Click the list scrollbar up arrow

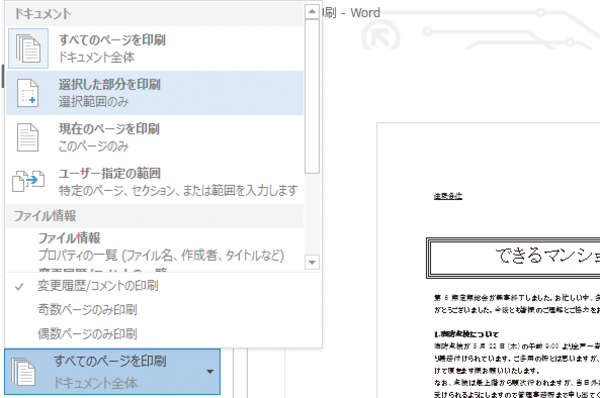(312, 12)
